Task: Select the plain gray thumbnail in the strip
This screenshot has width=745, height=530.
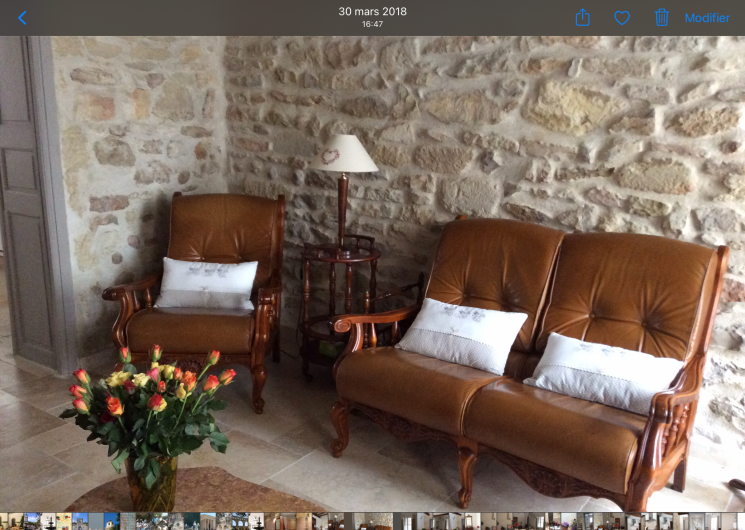Action: point(96,521)
